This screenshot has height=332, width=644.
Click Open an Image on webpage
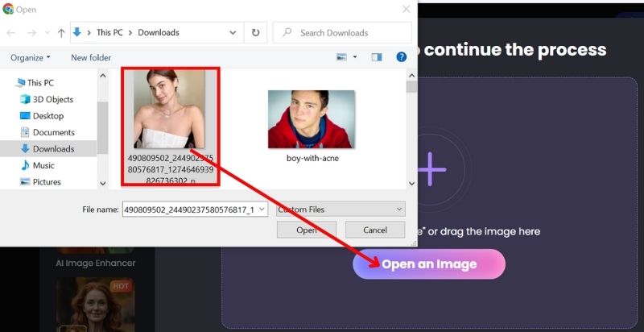(429, 264)
